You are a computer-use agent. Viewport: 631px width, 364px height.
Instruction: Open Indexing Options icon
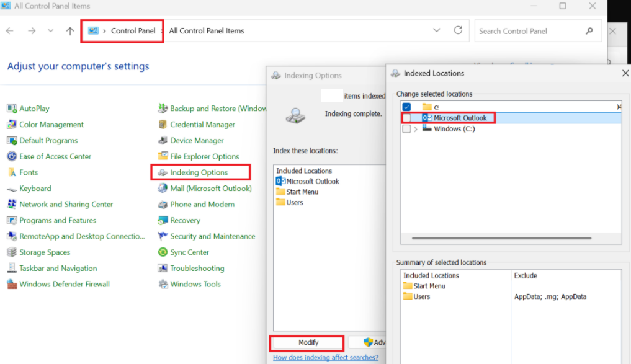pyautogui.click(x=163, y=172)
